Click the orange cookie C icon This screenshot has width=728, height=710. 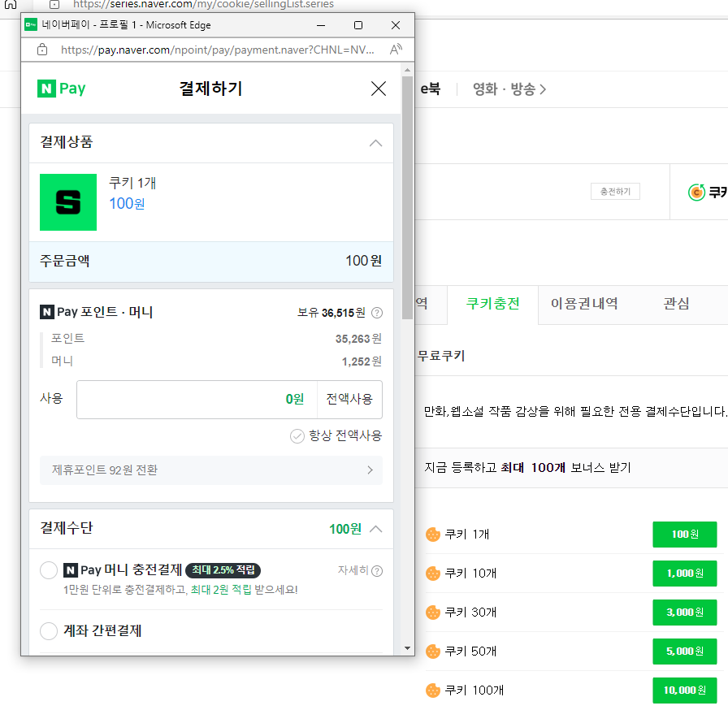click(x=696, y=192)
